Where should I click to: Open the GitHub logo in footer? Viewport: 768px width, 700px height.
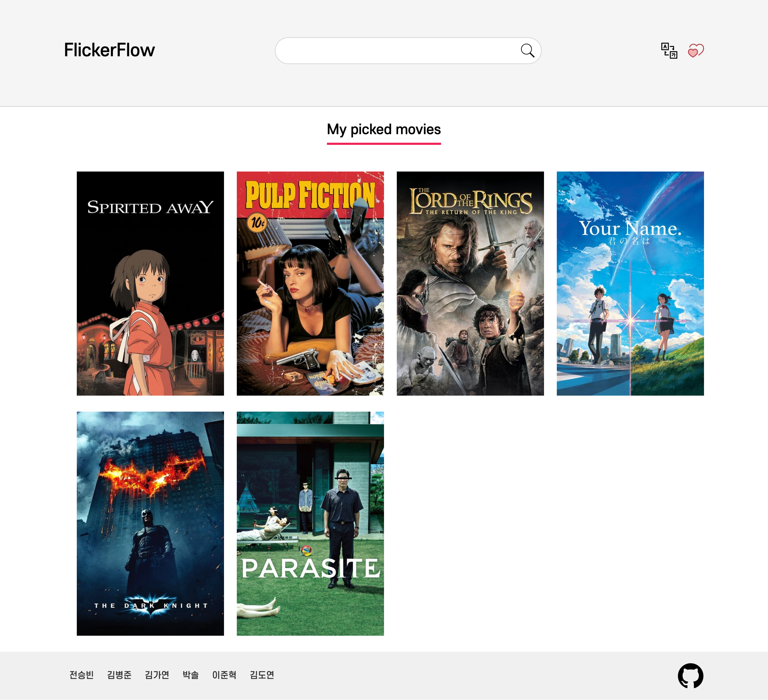click(x=690, y=676)
